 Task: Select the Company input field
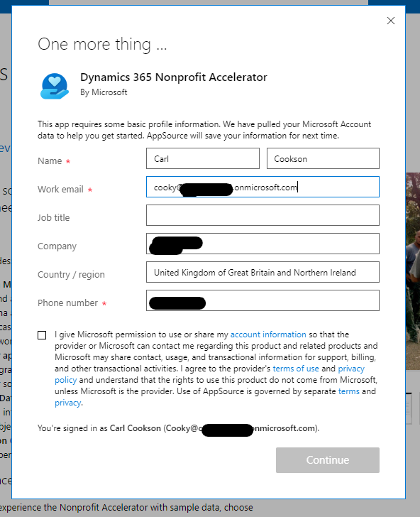pyautogui.click(x=262, y=244)
